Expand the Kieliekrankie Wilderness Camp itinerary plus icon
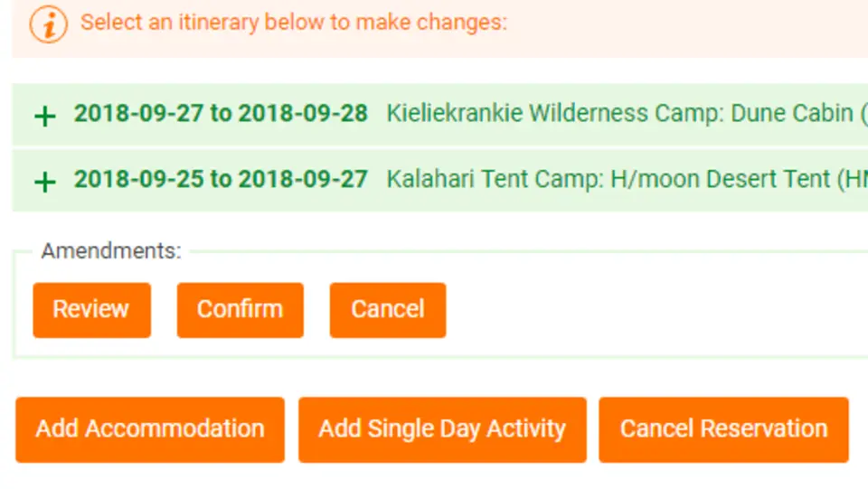Screen dimensions: 868x489 pos(45,117)
